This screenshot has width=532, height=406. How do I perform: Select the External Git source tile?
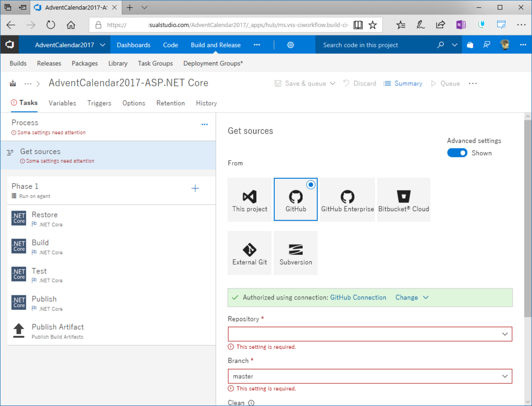tap(250, 253)
